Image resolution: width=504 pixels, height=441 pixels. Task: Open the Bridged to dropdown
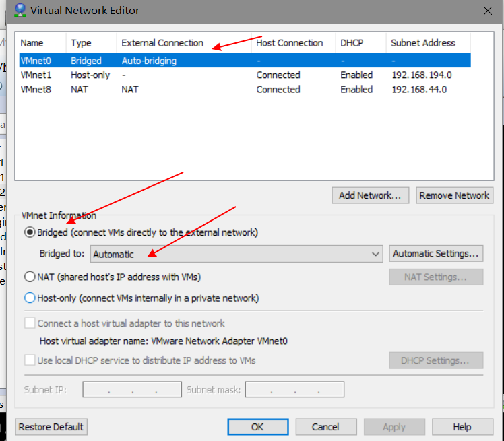click(237, 254)
